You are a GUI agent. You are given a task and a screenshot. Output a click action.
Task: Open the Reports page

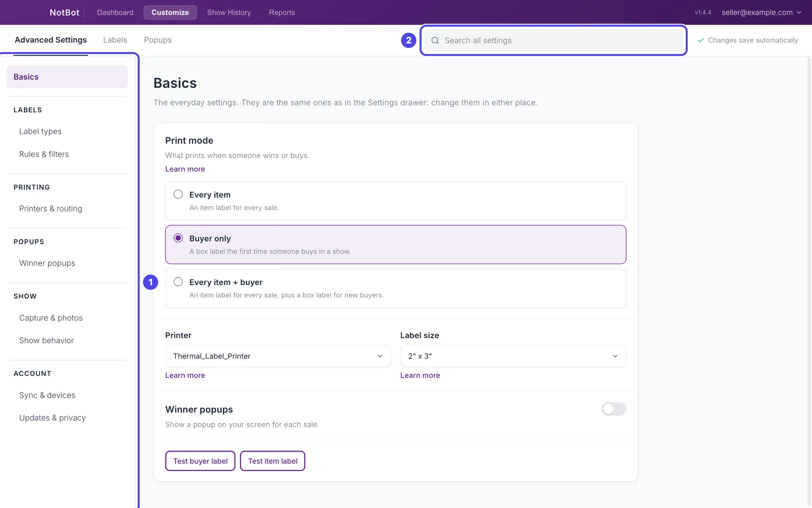click(x=282, y=12)
